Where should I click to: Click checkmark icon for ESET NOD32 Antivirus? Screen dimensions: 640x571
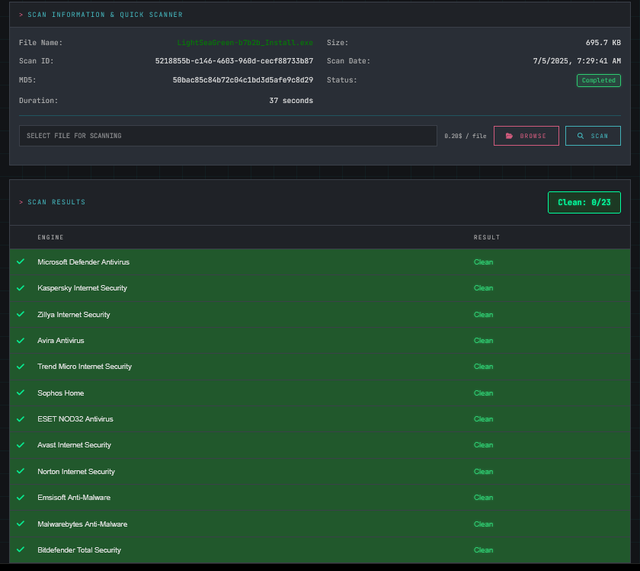tap(20, 419)
